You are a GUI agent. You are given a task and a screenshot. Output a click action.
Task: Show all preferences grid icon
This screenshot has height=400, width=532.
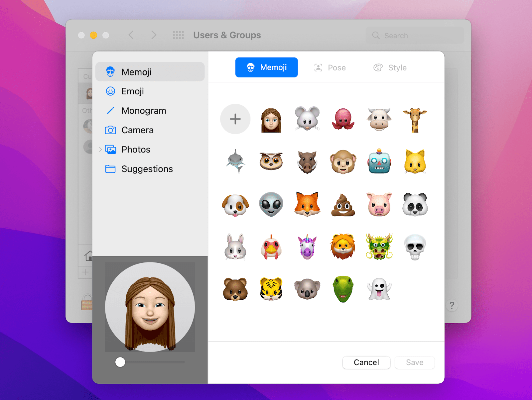coord(178,35)
